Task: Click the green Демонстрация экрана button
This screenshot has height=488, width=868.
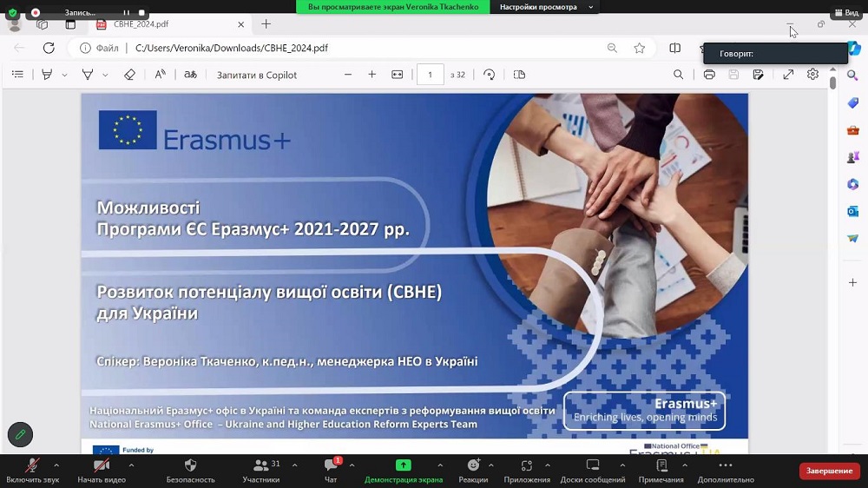Action: click(403, 470)
